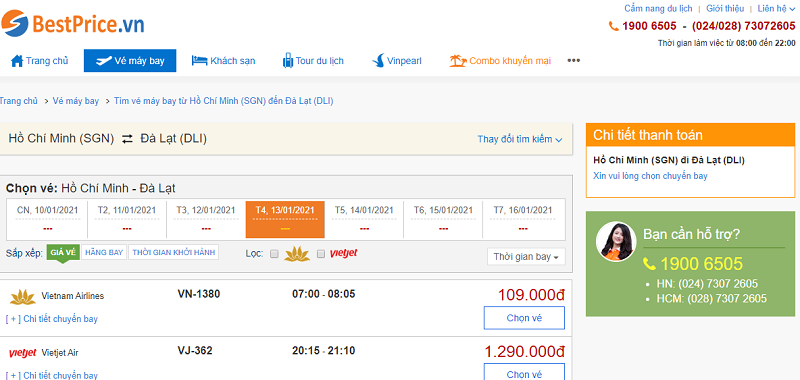Image resolution: width=800 pixels, height=380 pixels.
Task: Open the Khách sạn bed icon
Action: [x=199, y=61]
